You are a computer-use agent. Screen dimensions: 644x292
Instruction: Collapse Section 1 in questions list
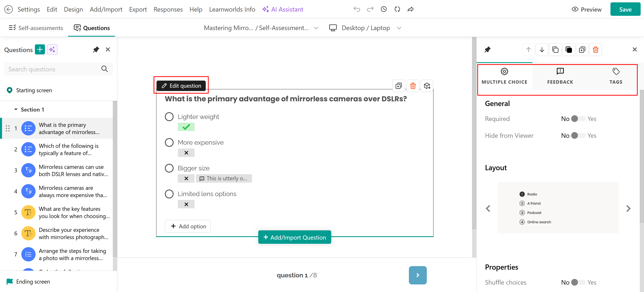pos(16,109)
